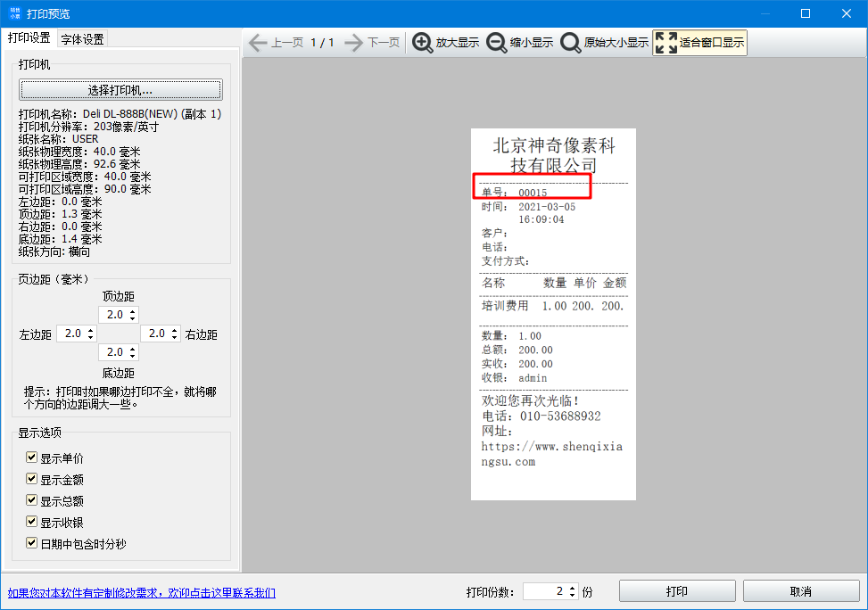Switch to the 打印设置 tab
This screenshot has width=868, height=610.
click(x=29, y=38)
